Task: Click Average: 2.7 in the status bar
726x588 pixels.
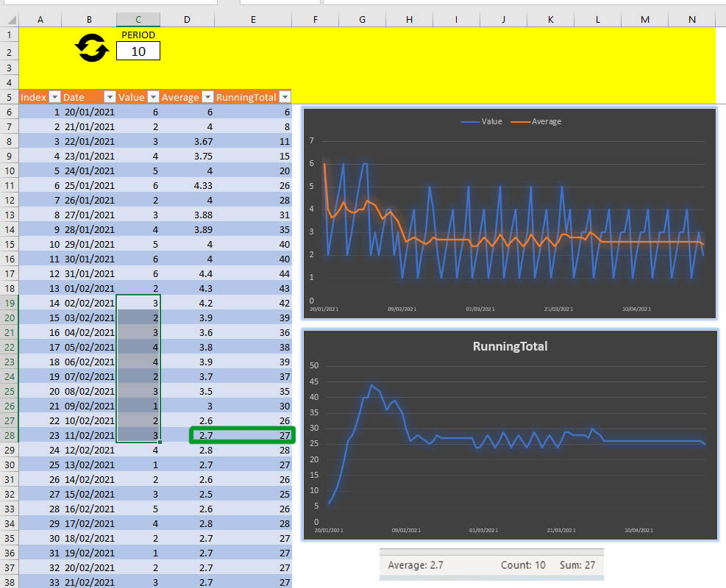Action: 418,565
